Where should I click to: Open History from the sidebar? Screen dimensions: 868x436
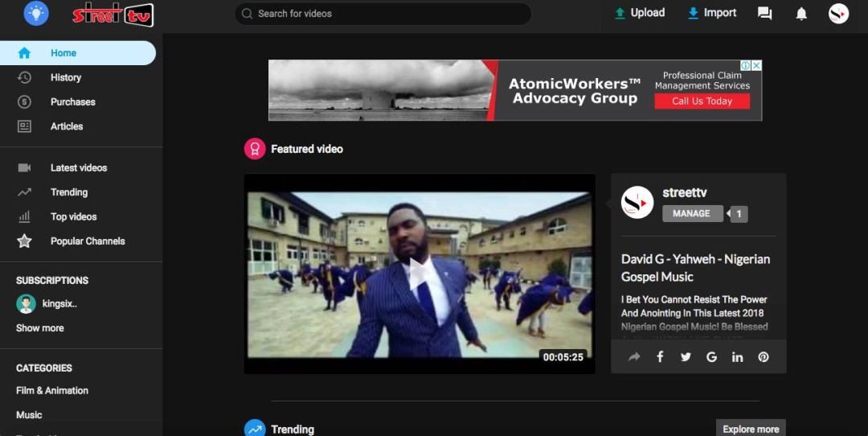tap(65, 78)
